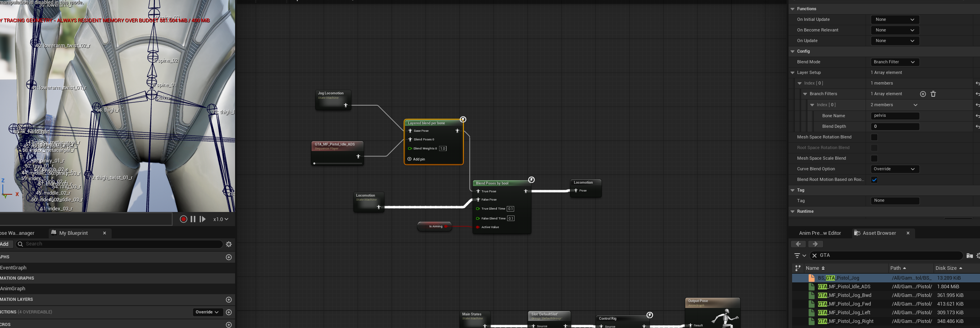Click the Blend Poses 0 input pin
Image resolution: width=980 pixels, height=328 pixels.
410,140
